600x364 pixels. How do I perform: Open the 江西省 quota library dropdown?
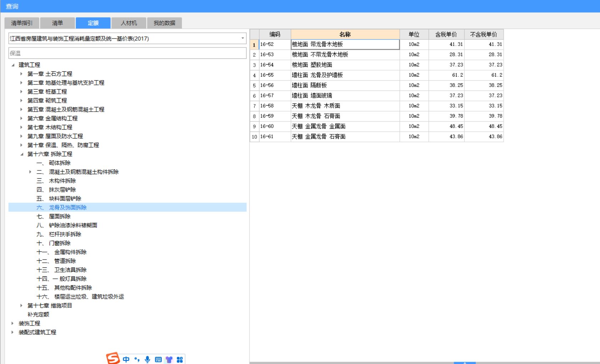pos(243,39)
